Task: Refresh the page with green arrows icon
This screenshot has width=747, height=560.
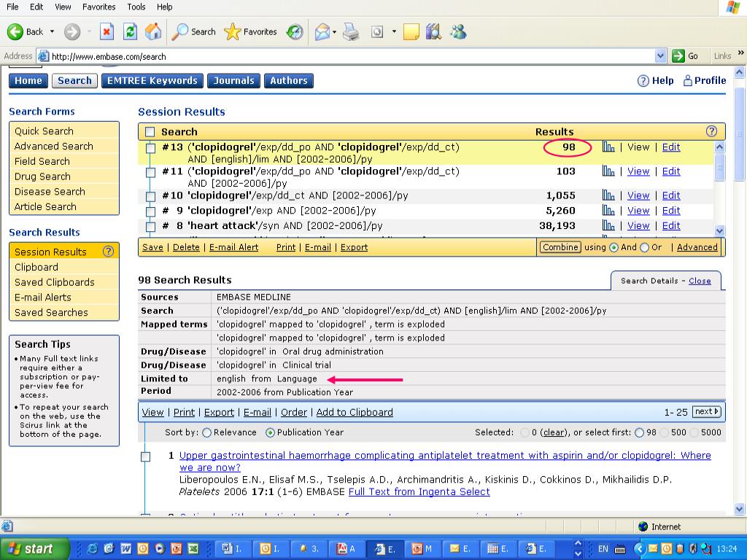Action: click(130, 32)
